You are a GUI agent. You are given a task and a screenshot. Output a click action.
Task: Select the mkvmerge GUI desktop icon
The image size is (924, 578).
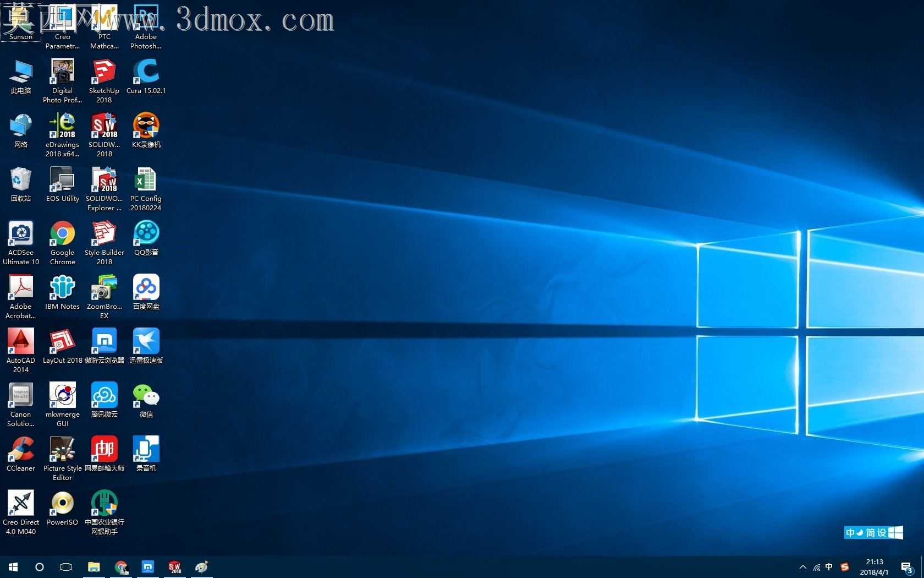tap(63, 405)
